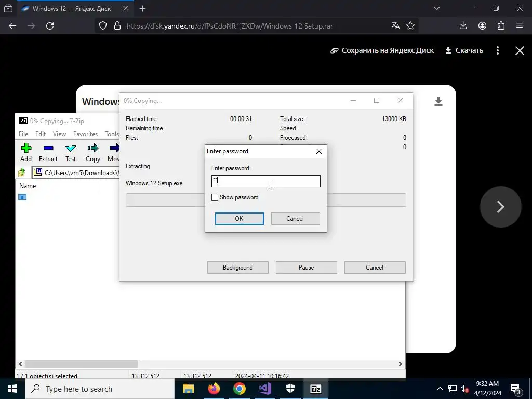Pause the extraction

point(306,268)
